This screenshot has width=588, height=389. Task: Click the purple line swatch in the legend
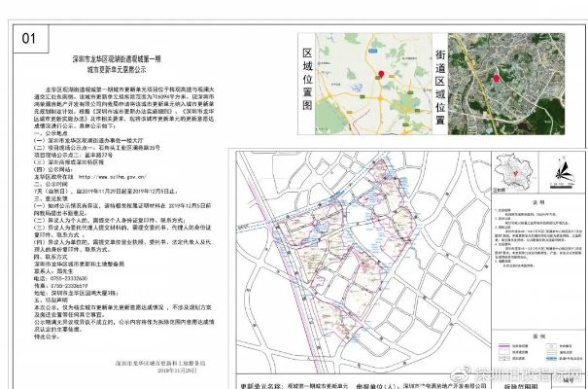point(504,346)
